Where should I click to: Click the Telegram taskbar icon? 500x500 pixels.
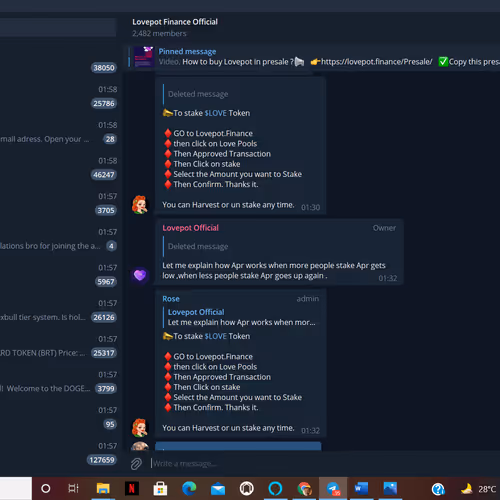(x=333, y=489)
